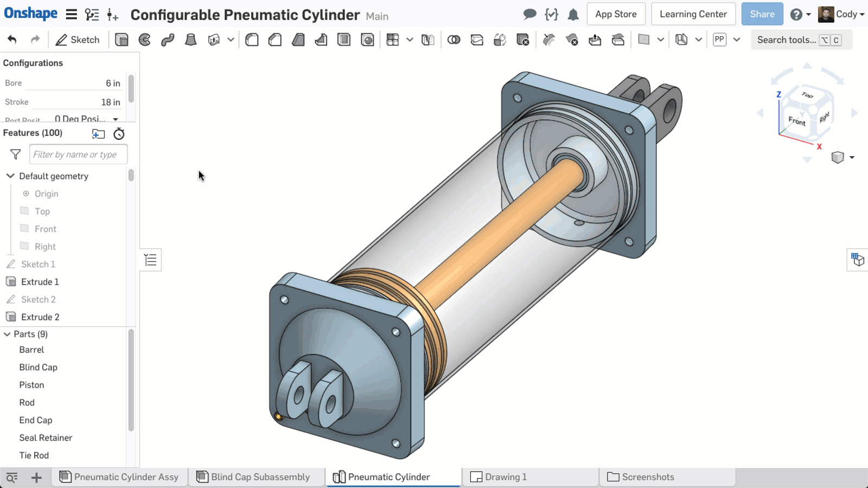Choose the Loft tool

[x=190, y=40]
